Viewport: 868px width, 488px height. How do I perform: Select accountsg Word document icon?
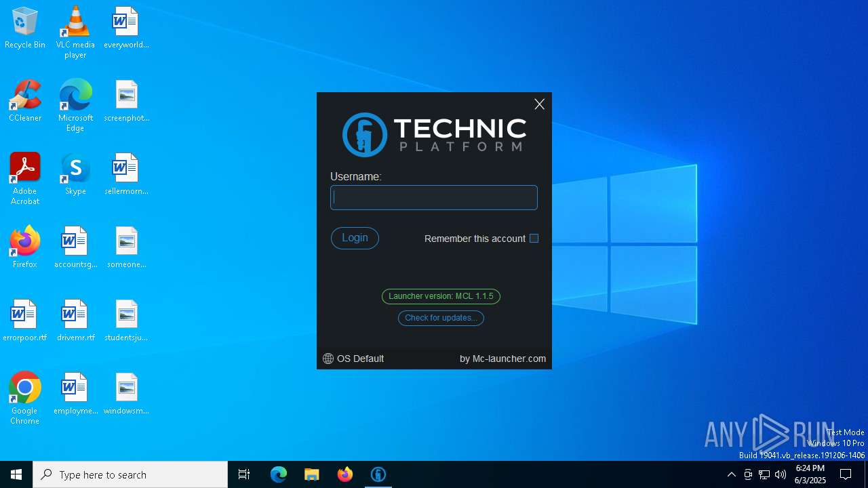(x=75, y=248)
